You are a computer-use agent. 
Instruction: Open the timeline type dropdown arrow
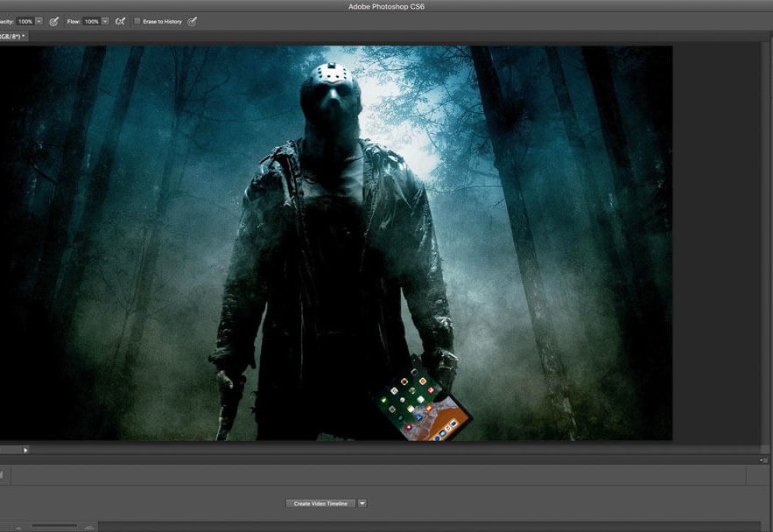coord(362,503)
